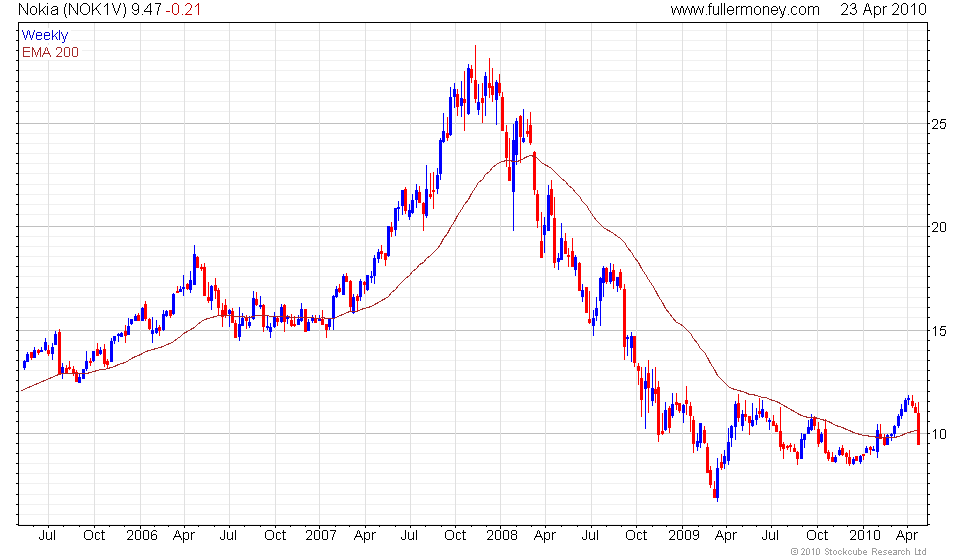
Task: Click the current price 9.47
Action: [x=147, y=9]
